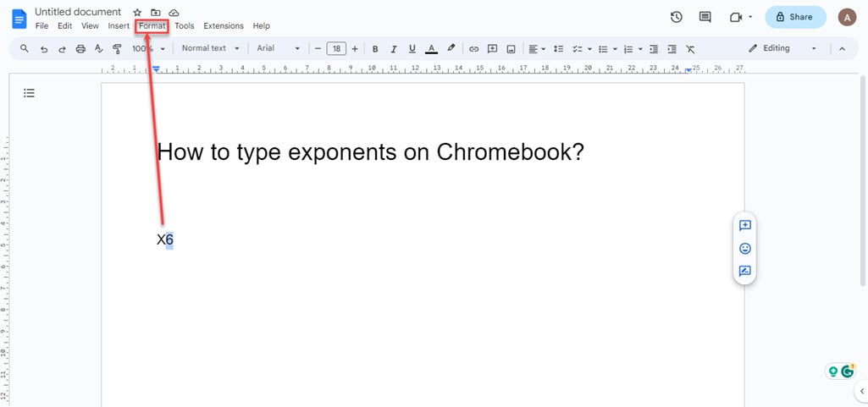
Task: Open the Insert menu
Action: 119,26
